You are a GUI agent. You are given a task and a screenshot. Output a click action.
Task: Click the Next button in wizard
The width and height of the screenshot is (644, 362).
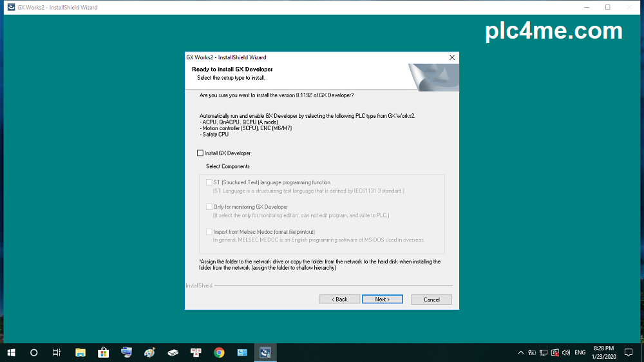coord(382,300)
